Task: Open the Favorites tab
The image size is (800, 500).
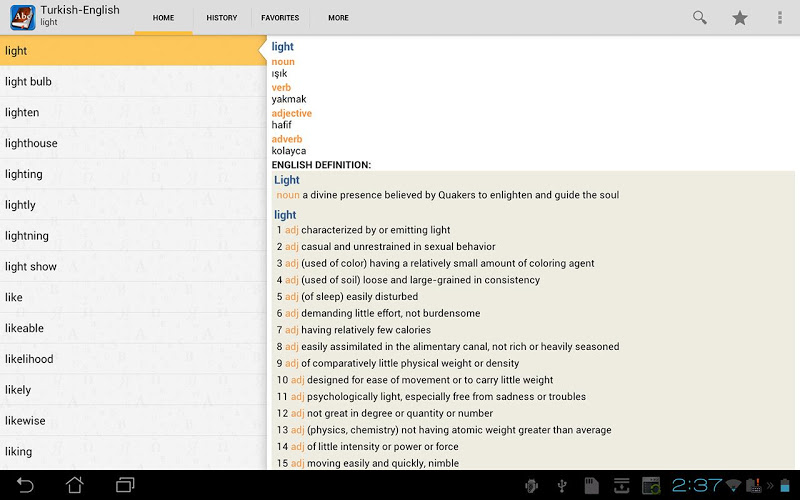Action: (x=280, y=18)
